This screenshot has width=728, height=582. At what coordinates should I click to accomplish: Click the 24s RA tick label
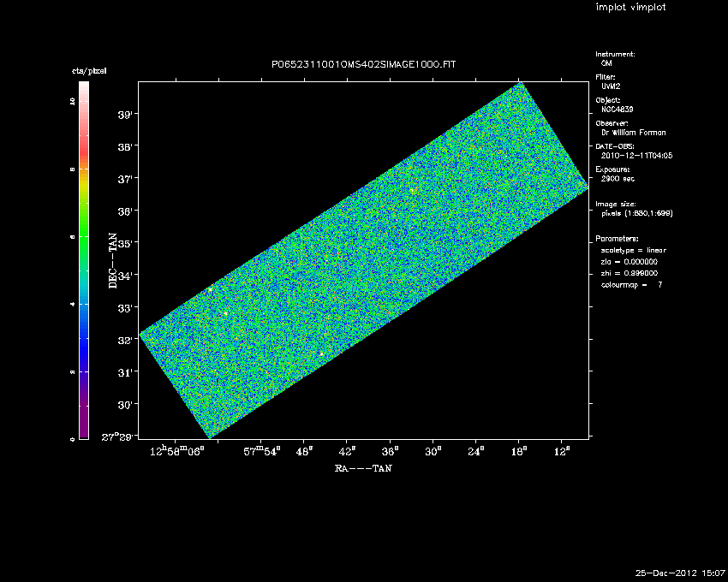point(476,451)
